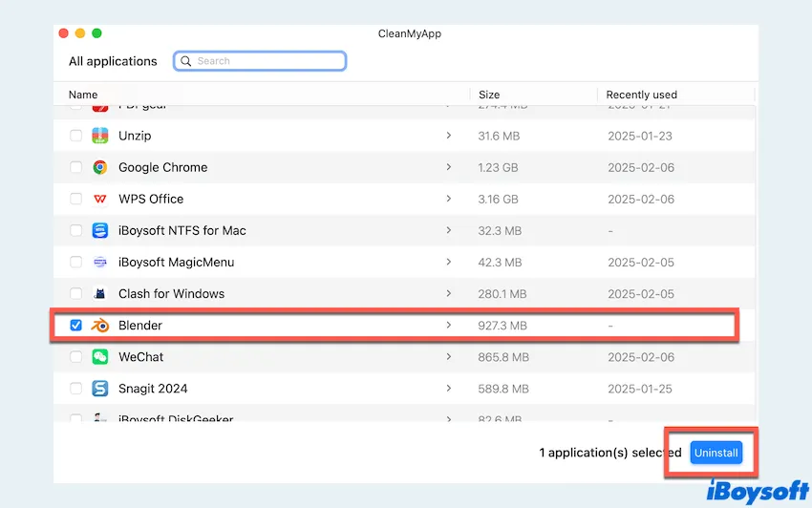Image resolution: width=812 pixels, height=508 pixels.
Task: Expand the Clash for Windows chevron
Action: coord(448,293)
